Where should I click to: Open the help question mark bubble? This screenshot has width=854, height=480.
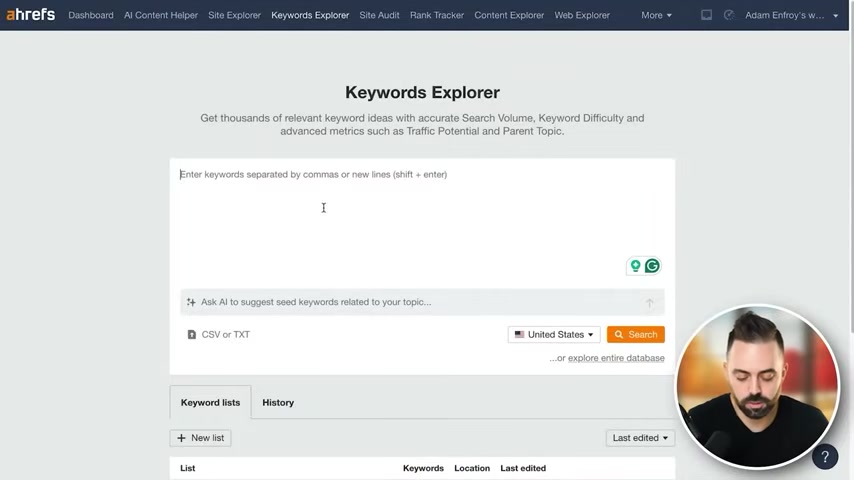(x=825, y=457)
